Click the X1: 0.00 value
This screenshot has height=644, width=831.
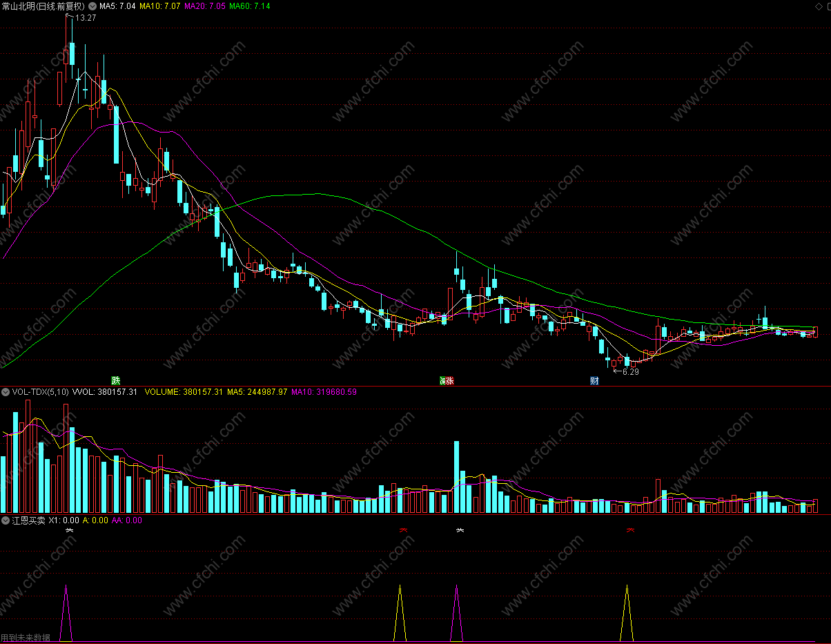tap(64, 520)
